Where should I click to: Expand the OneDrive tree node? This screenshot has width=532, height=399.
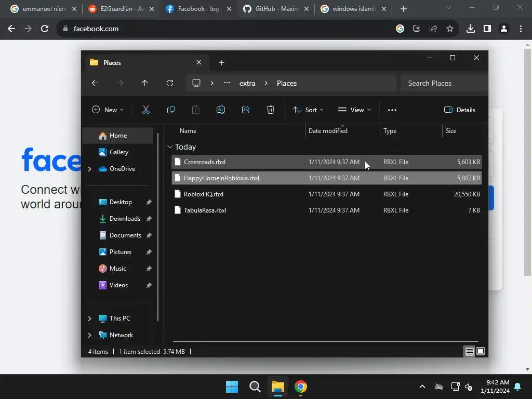click(89, 169)
